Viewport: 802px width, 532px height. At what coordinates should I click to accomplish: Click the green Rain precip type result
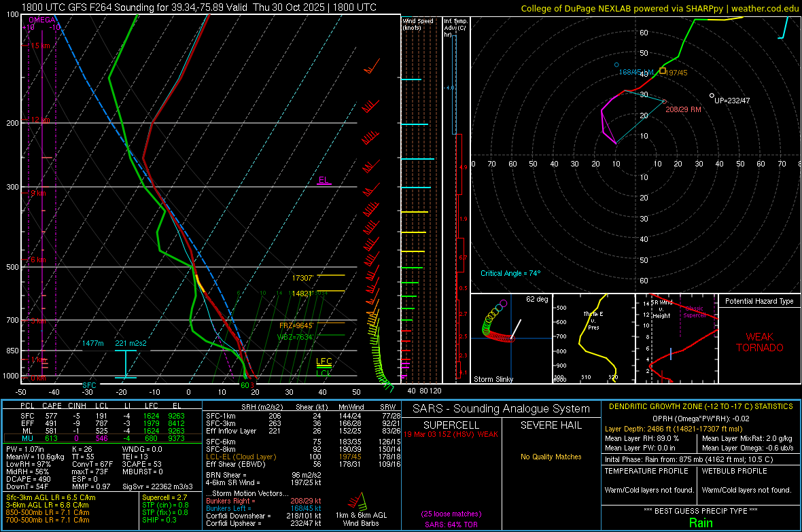(701, 522)
